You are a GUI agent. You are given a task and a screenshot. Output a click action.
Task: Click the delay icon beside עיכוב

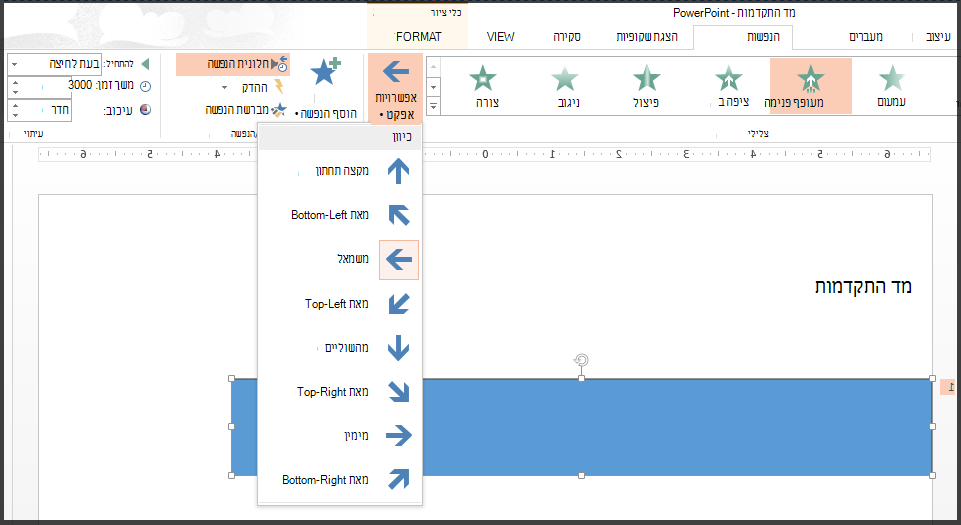pos(146,110)
